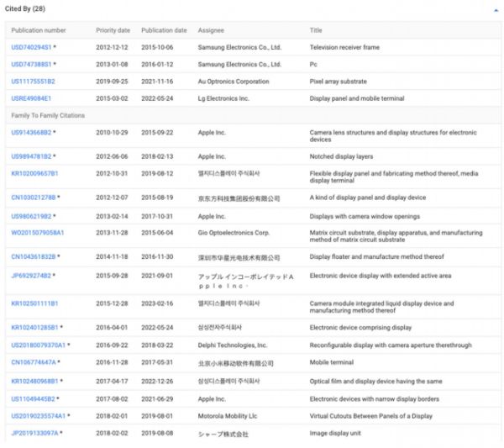Select publication KR102009657B1

click(x=34, y=172)
